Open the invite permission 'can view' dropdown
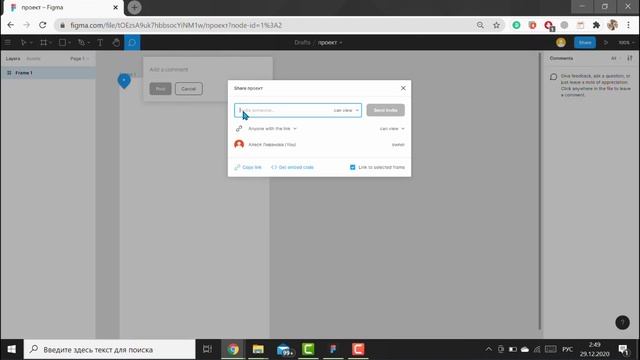Viewport: 640px width, 360px height. (x=346, y=110)
